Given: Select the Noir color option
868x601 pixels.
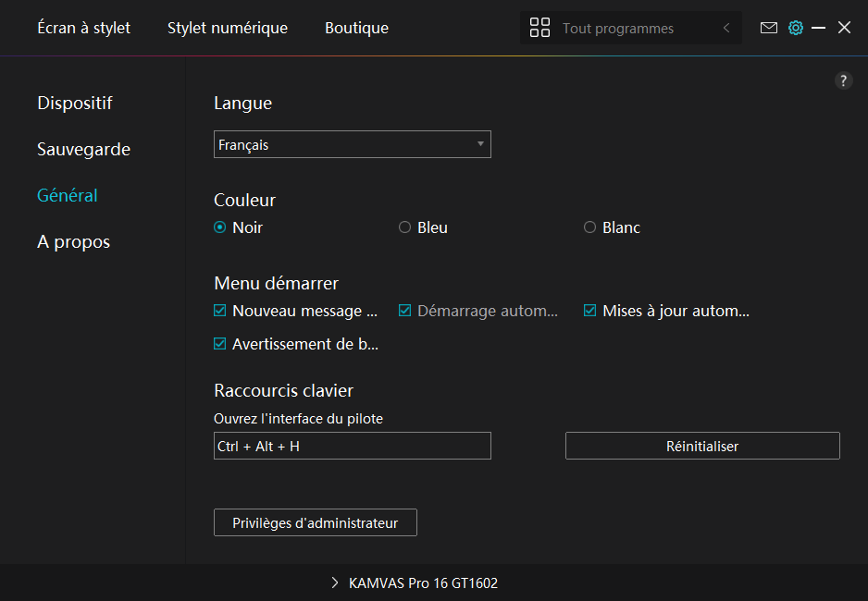Looking at the screenshot, I should pos(220,227).
